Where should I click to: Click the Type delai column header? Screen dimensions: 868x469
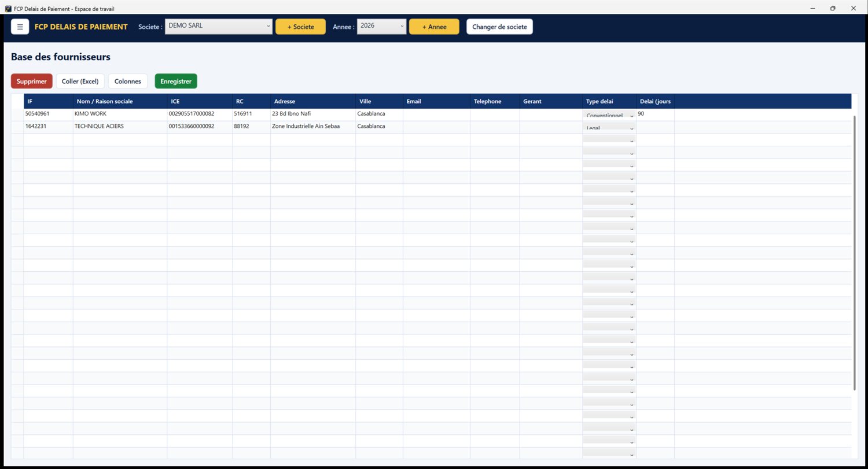coord(609,101)
